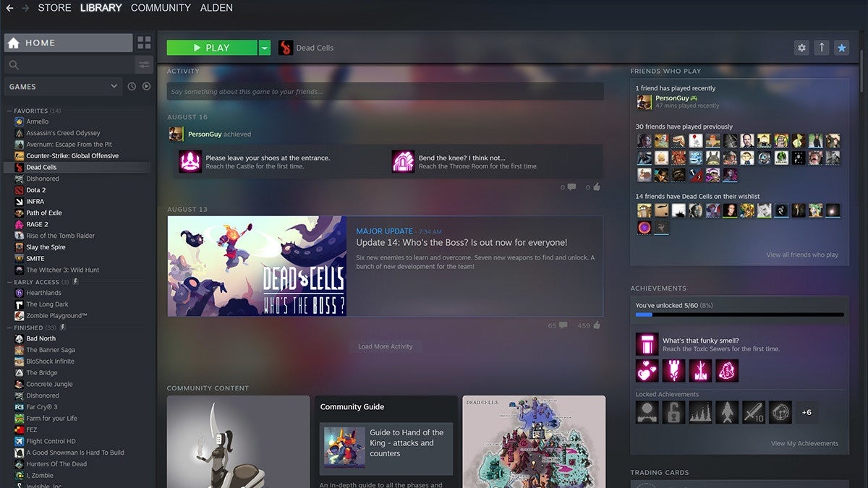Image resolution: width=868 pixels, height=488 pixels.
Task: Click the shelf upload arrow icon
Action: [x=821, y=47]
